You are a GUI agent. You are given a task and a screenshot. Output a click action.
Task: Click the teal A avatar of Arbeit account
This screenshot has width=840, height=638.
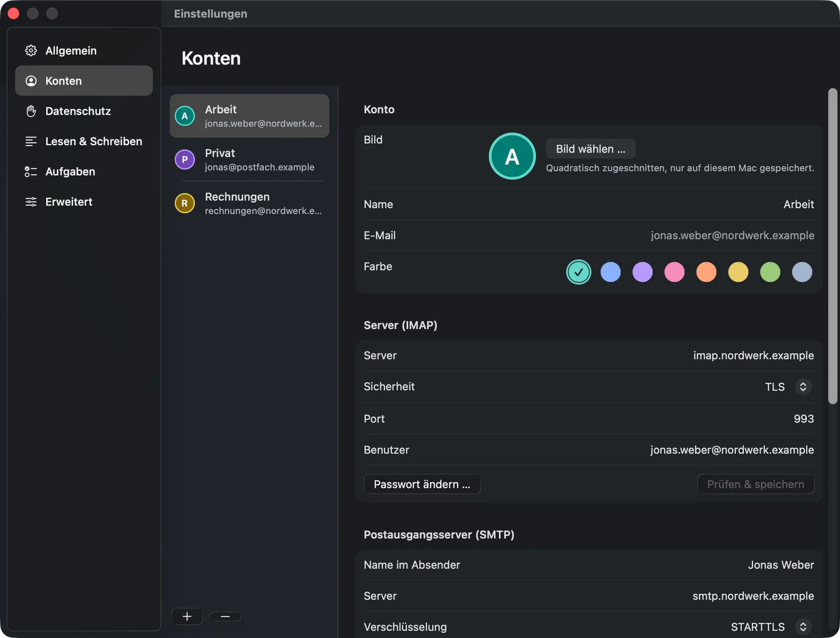pyautogui.click(x=185, y=116)
